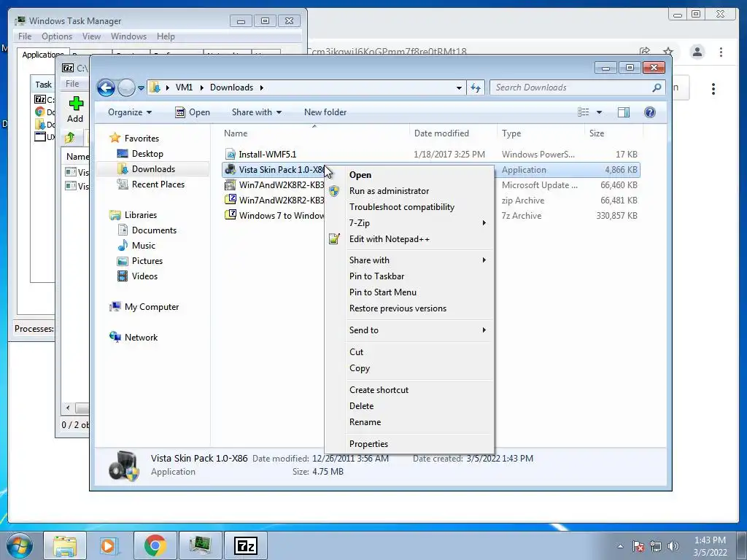Click the Change your view icon
Viewport: 747px width, 560px height.
click(x=583, y=112)
